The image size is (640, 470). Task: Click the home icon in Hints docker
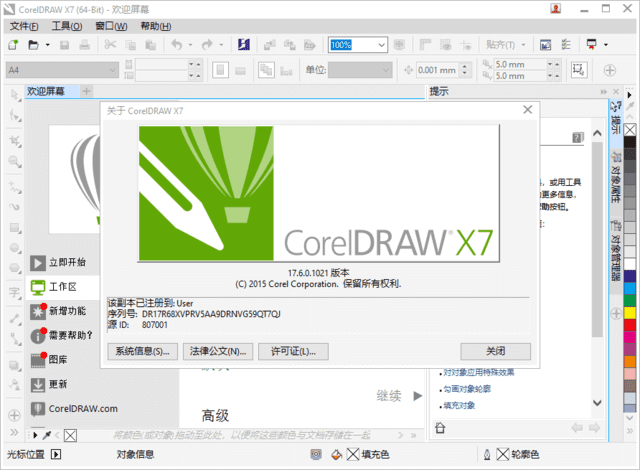[x=440, y=428]
